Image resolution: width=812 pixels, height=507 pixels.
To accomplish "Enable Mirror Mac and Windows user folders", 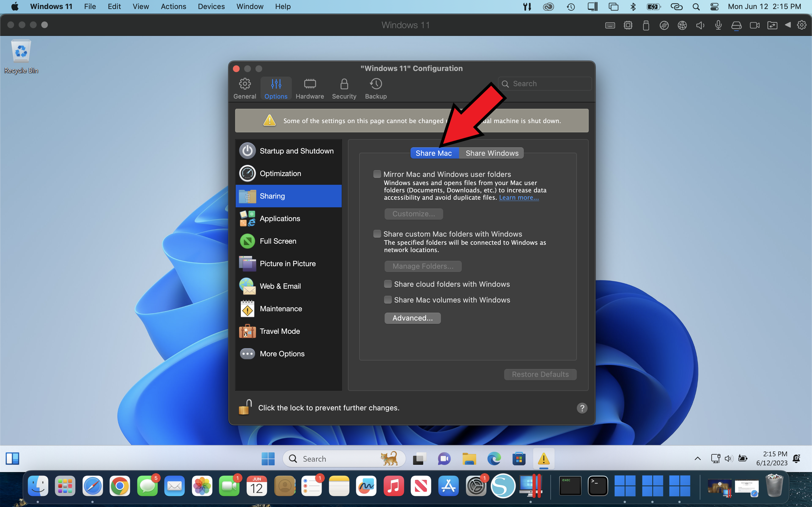I will tap(377, 174).
